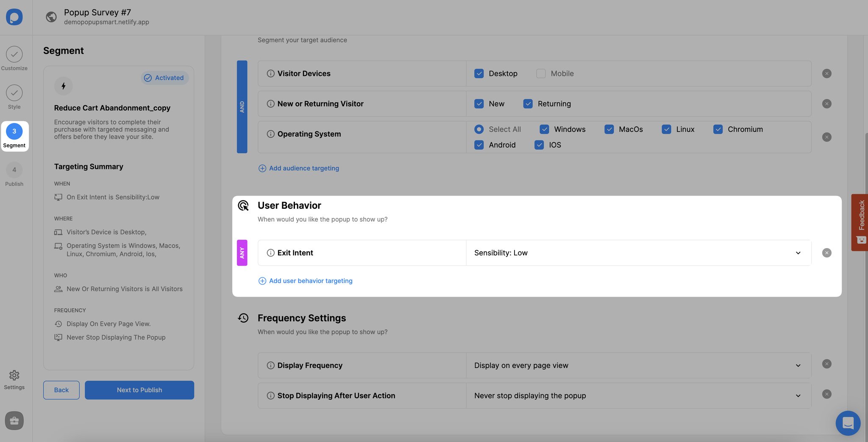
Task: Toggle the AND audience operator bar
Action: point(242,106)
